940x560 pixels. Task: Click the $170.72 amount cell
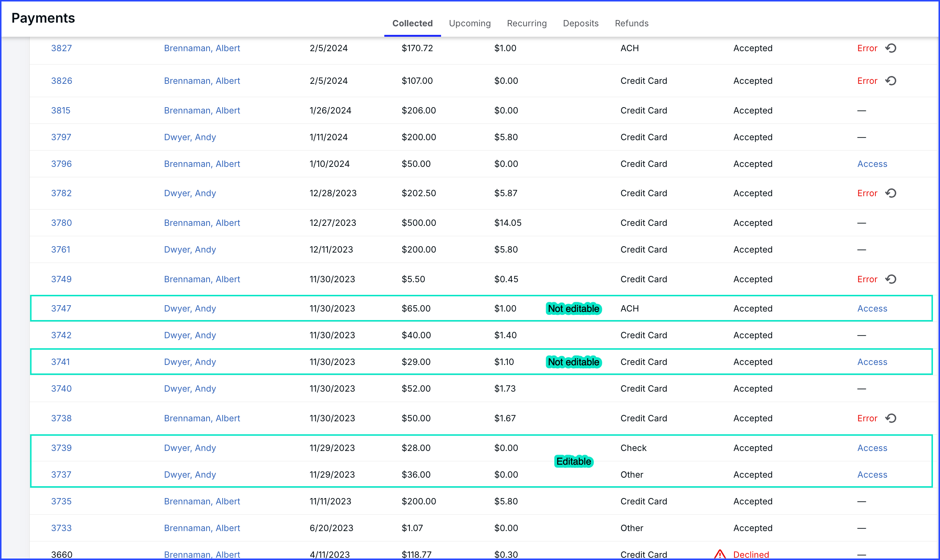pyautogui.click(x=417, y=48)
